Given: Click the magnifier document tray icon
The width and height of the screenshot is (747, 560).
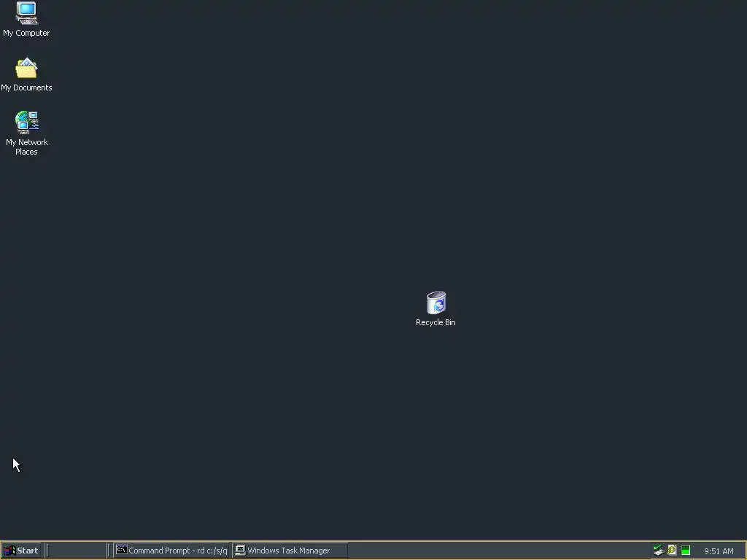Looking at the screenshot, I should point(672,551).
